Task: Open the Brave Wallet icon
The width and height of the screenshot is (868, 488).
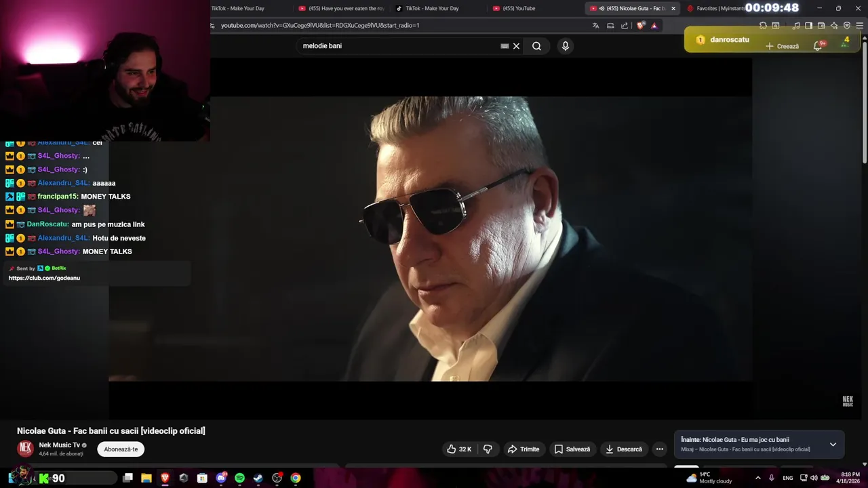Action: point(821,26)
